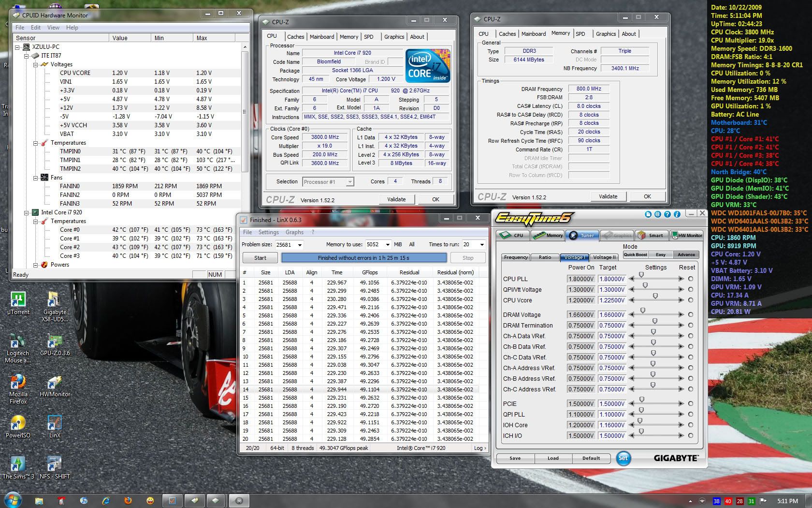Image resolution: width=812 pixels, height=508 pixels.
Task: Open the LinX Times to run dropdown
Action: click(x=481, y=245)
